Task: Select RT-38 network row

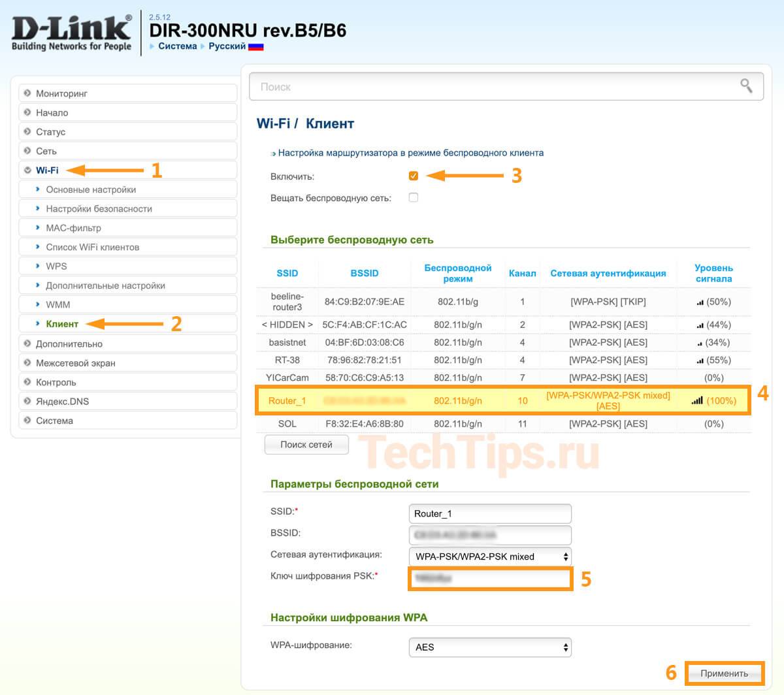Action: [503, 360]
